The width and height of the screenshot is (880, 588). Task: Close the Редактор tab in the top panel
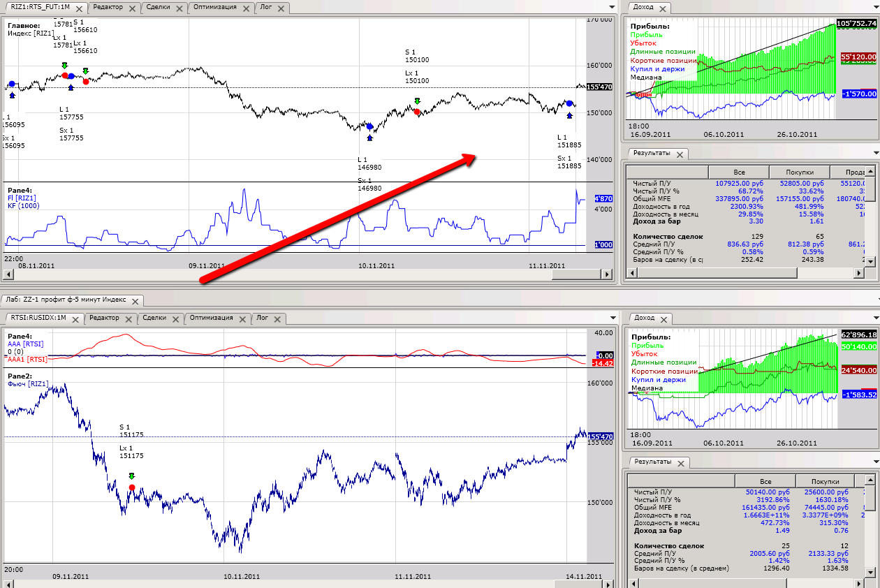(x=133, y=8)
